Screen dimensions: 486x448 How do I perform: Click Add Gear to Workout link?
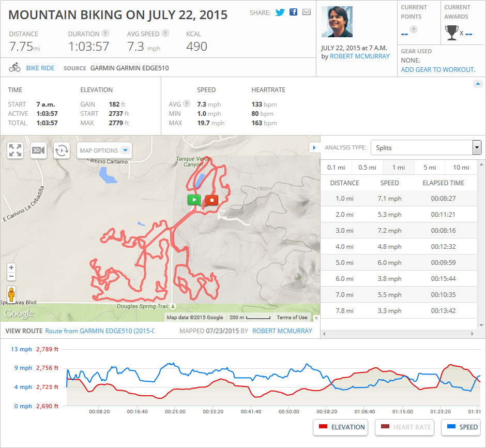(438, 69)
